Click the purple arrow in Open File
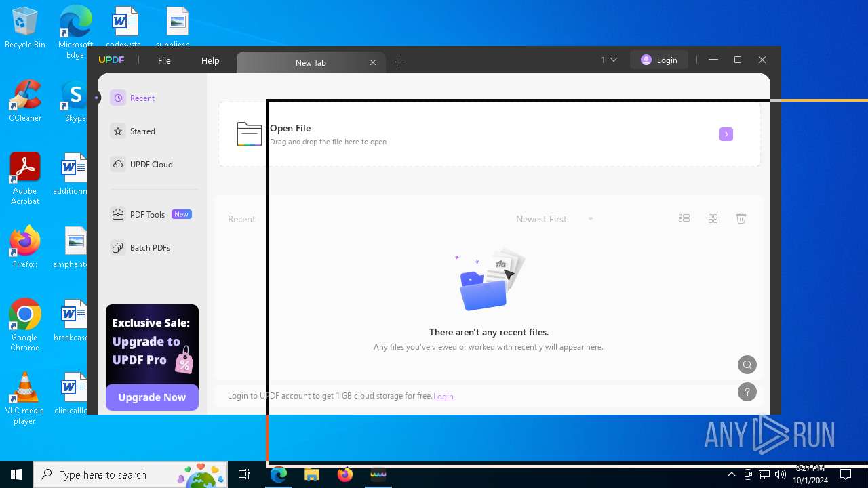 (x=726, y=134)
